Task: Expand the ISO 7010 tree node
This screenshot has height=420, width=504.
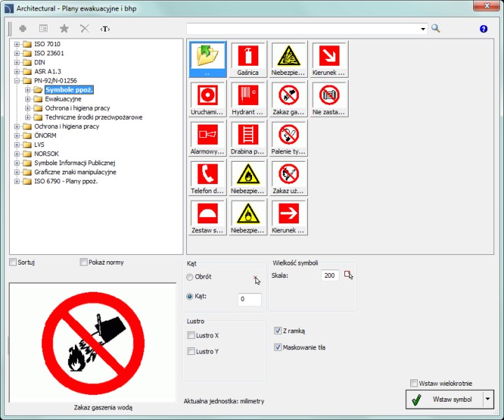Action: pos(15,44)
